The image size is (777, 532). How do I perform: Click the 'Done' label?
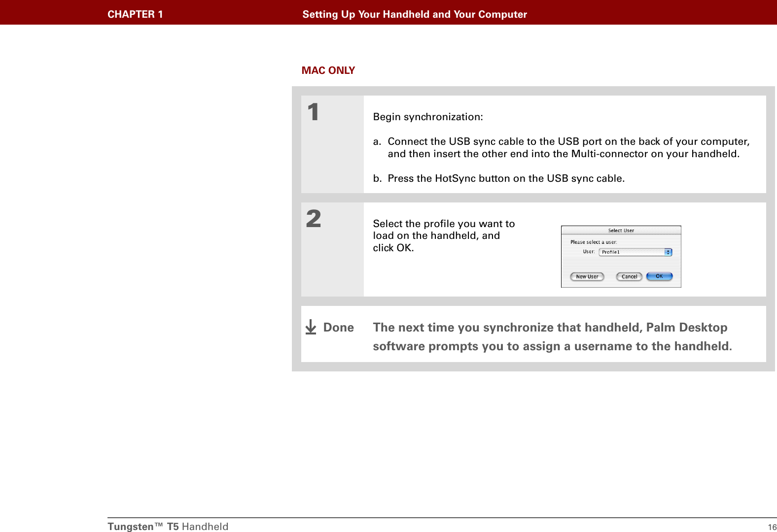tap(339, 328)
